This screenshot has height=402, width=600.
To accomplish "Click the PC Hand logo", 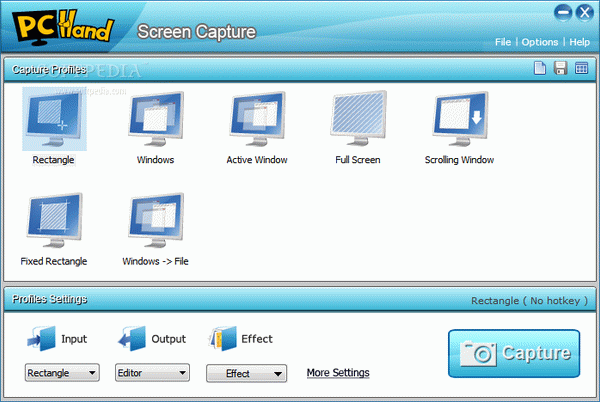I will (x=63, y=27).
